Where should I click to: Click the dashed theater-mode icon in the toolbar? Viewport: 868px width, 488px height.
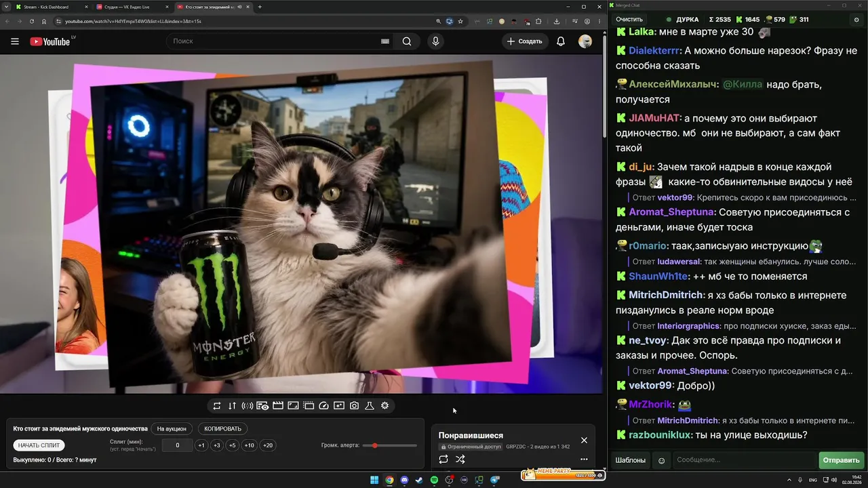[x=309, y=405]
